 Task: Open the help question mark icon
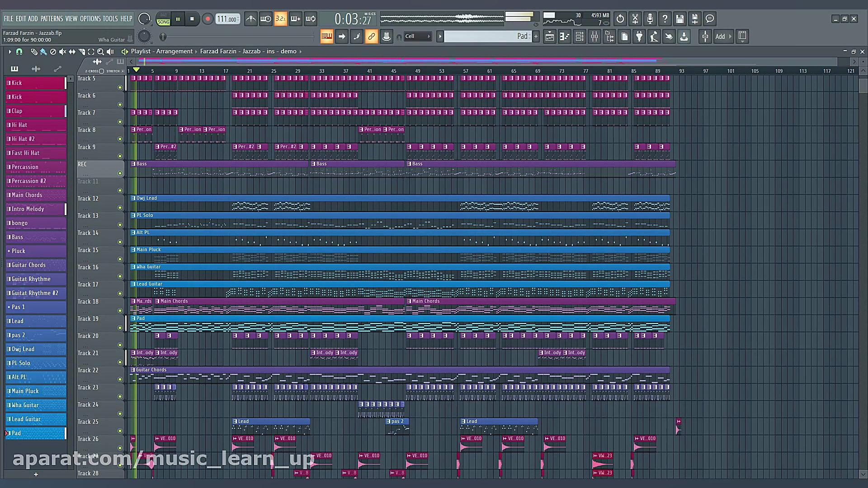click(665, 19)
